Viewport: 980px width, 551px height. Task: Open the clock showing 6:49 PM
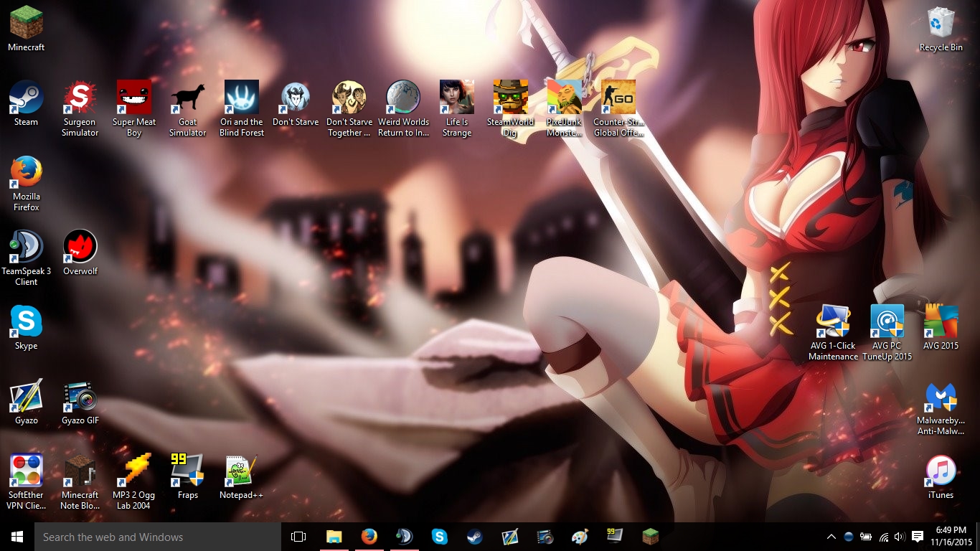[x=950, y=537]
